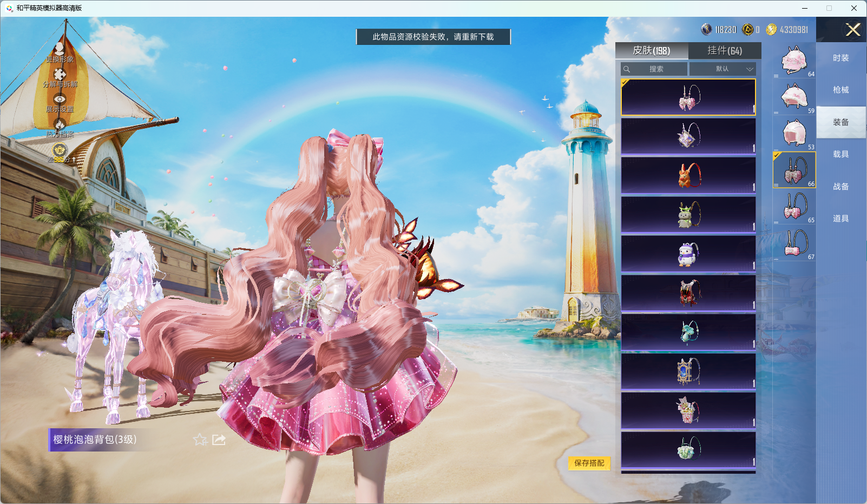Expand the 默认 sort dropdown

click(x=722, y=69)
